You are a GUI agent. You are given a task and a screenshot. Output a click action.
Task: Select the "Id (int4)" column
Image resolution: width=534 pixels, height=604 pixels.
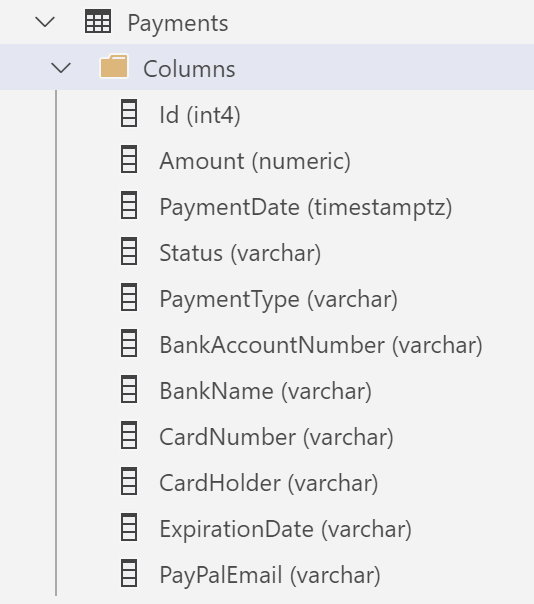[200, 115]
